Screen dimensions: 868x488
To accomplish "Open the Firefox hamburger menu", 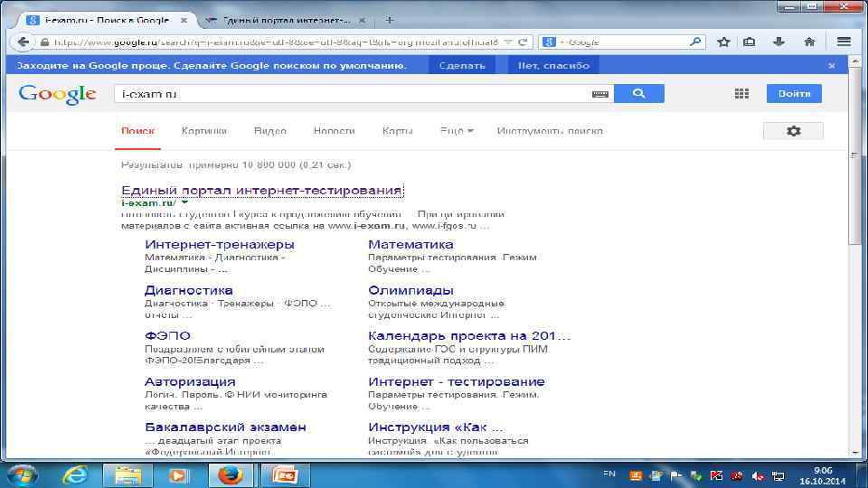I will (844, 42).
